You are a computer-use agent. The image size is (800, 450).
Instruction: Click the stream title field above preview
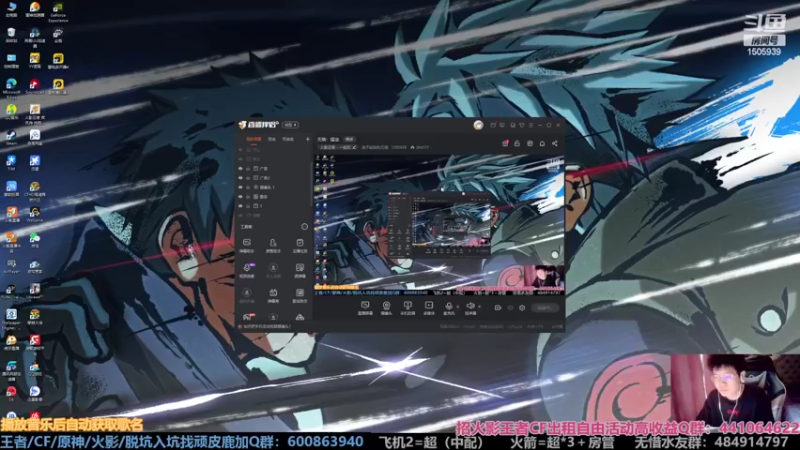(x=338, y=147)
